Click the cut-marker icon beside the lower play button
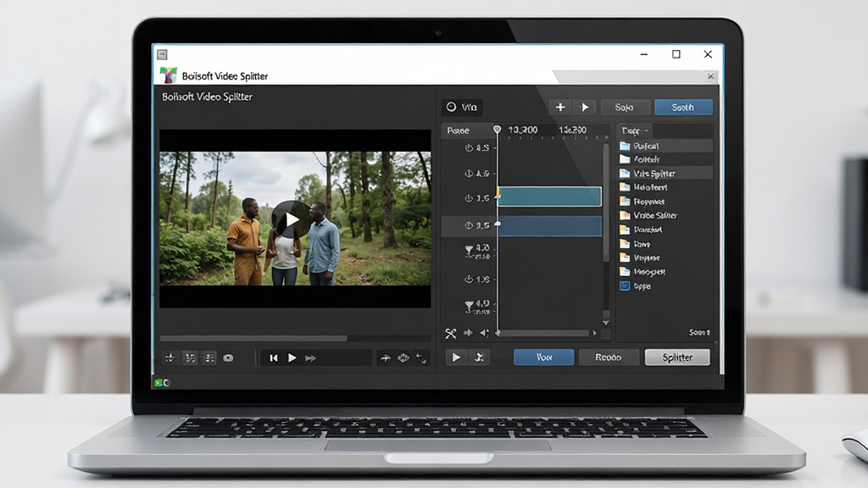 (x=480, y=358)
